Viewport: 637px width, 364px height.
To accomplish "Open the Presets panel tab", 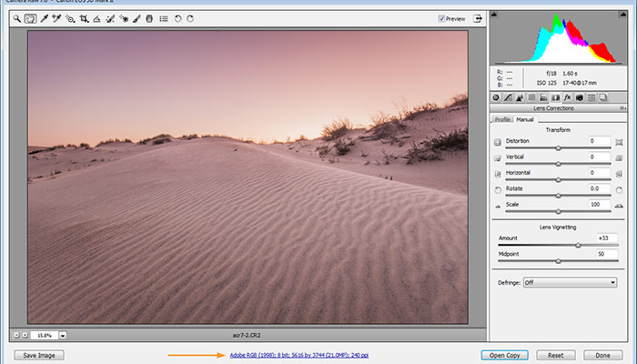I will point(591,97).
